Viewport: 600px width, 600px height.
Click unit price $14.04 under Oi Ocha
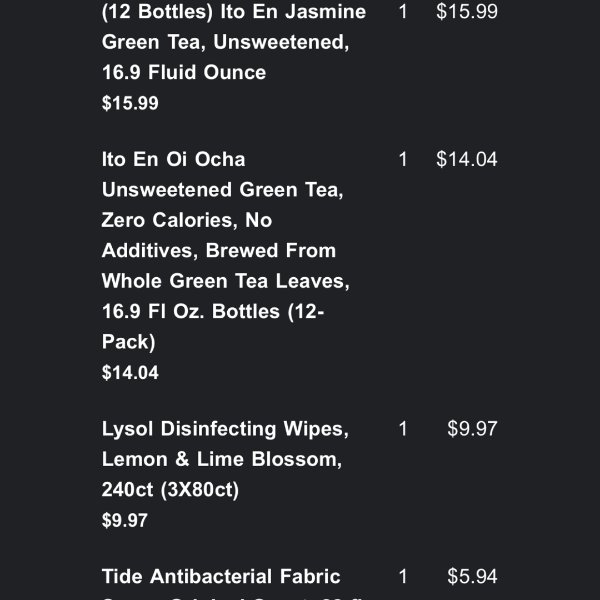pos(130,372)
